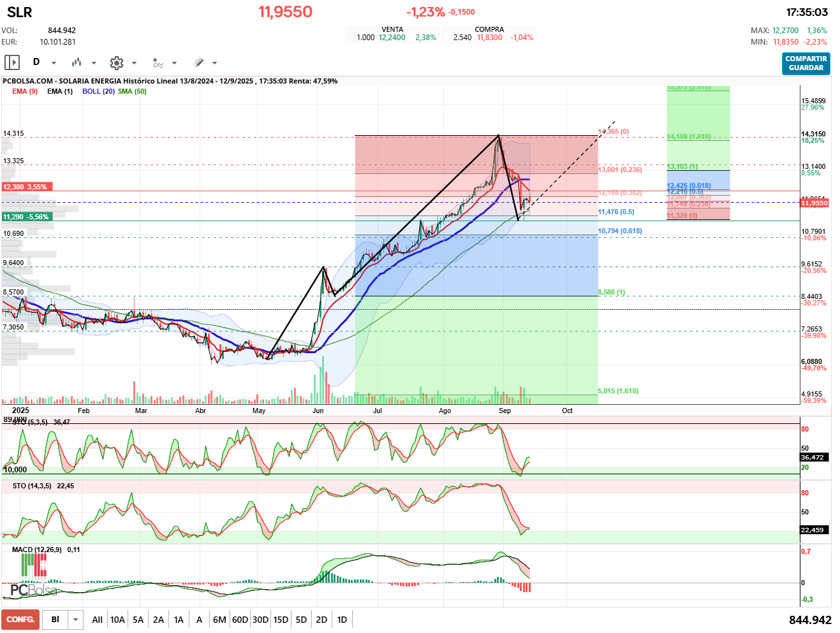Select the drawing pencil tool
Viewport: 840px width, 633px height.
point(198,62)
